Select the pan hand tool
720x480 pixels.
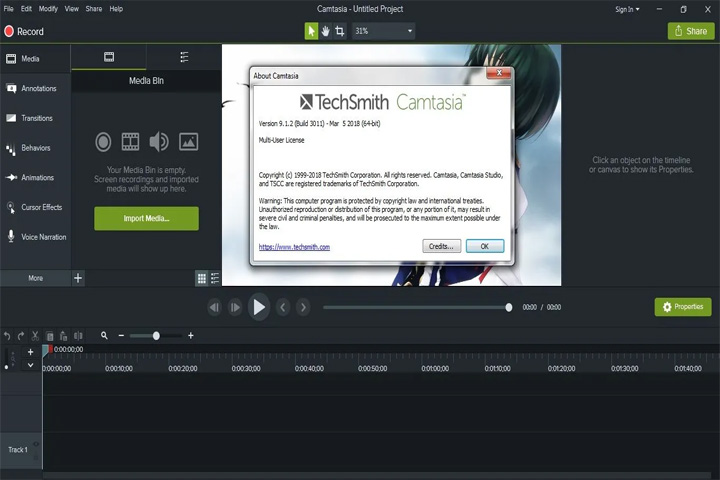pos(326,31)
